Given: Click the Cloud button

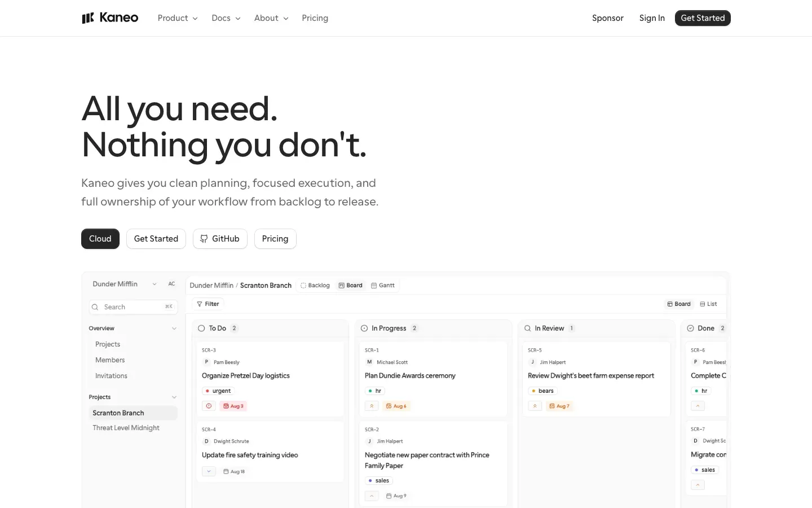Looking at the screenshot, I should click(x=100, y=239).
